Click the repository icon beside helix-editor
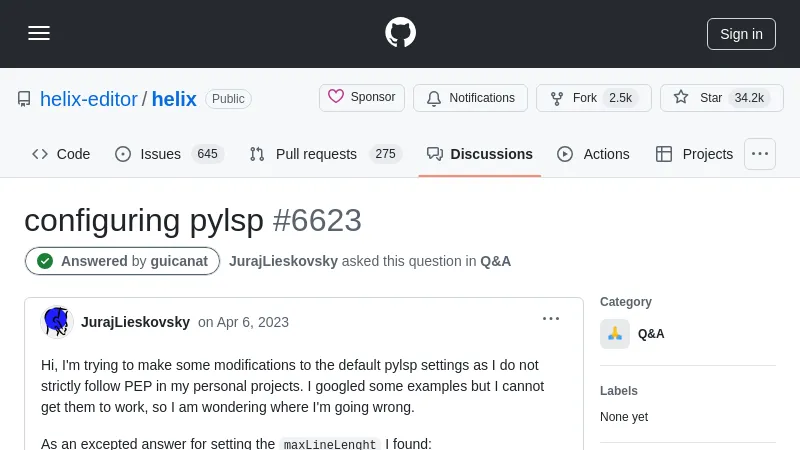 (24, 99)
